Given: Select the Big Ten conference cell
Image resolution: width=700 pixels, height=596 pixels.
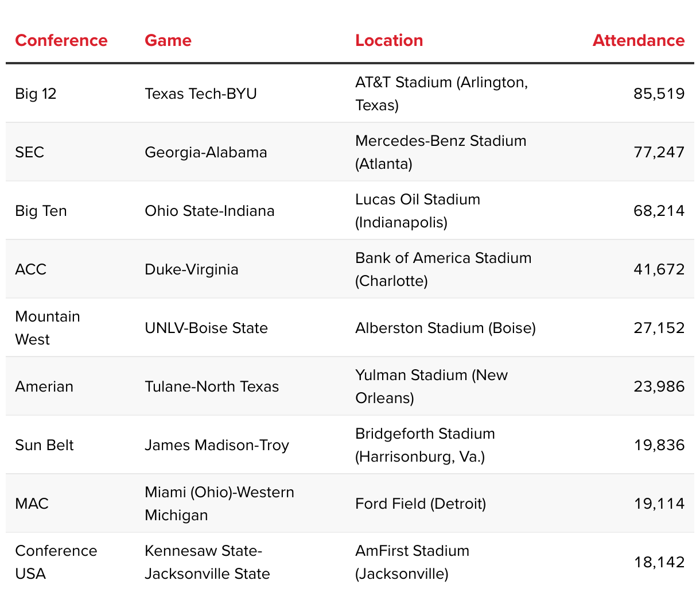Looking at the screenshot, I should pyautogui.click(x=41, y=211).
